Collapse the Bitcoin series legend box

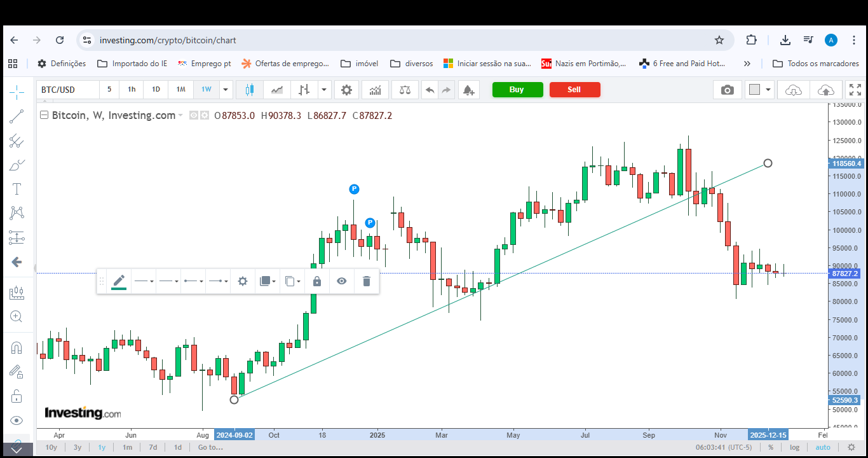(44, 115)
